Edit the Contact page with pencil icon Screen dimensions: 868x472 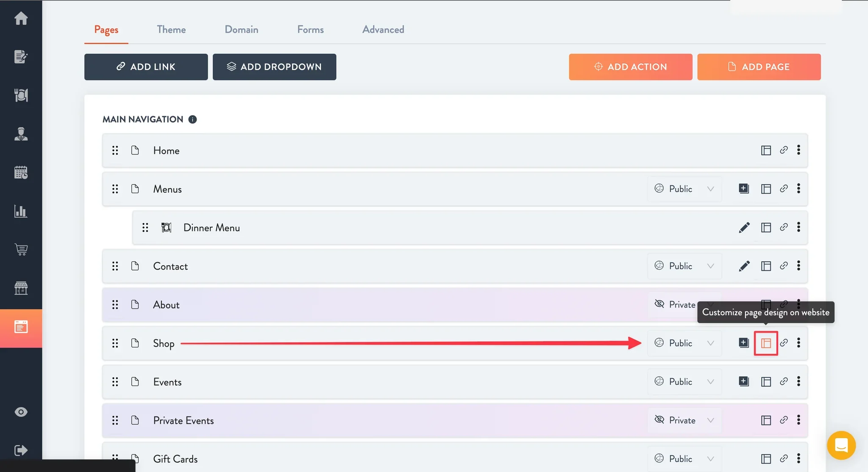(744, 266)
